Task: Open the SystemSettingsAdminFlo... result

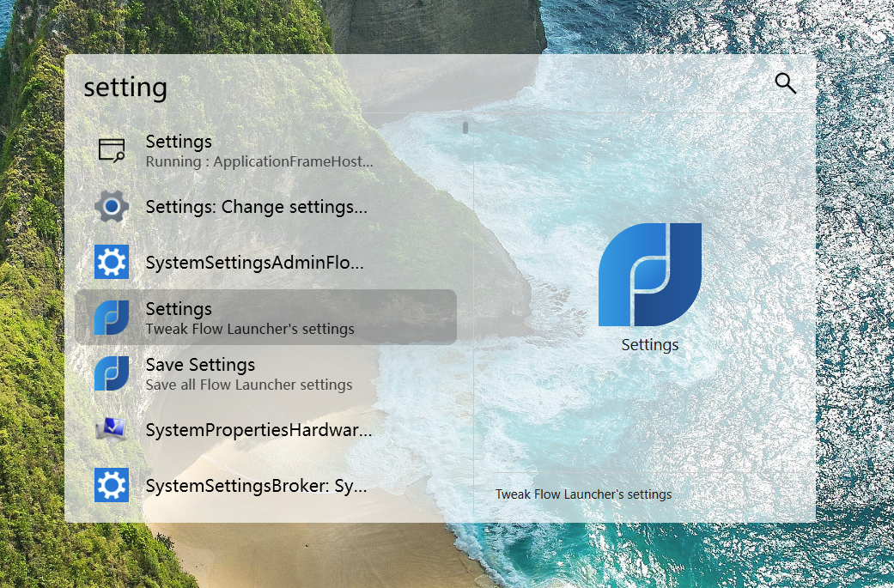Action: [x=265, y=262]
